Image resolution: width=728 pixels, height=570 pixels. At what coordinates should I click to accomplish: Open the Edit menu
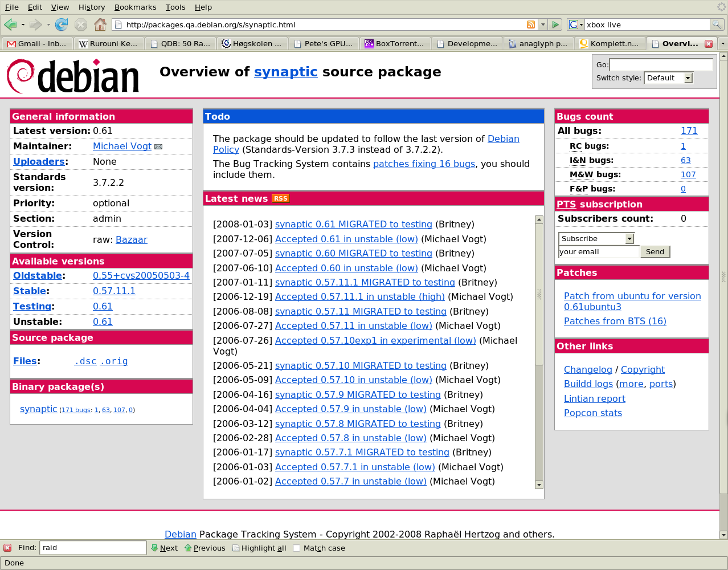pyautogui.click(x=35, y=7)
